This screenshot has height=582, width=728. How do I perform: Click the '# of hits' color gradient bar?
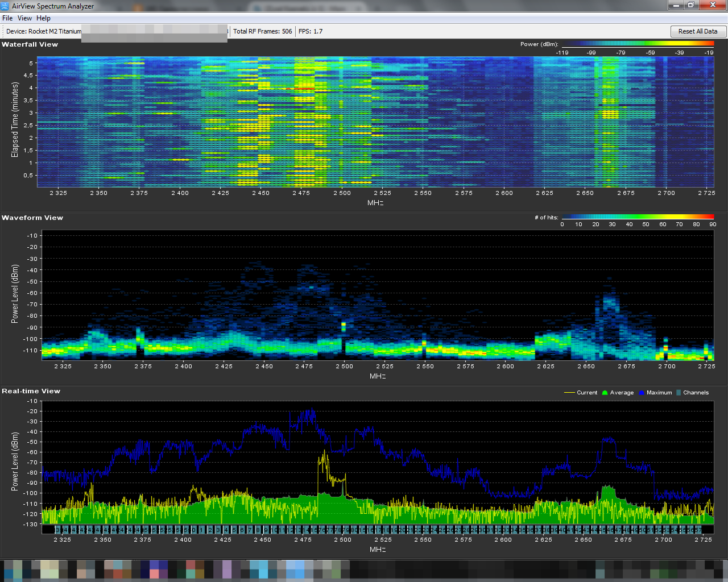point(637,217)
